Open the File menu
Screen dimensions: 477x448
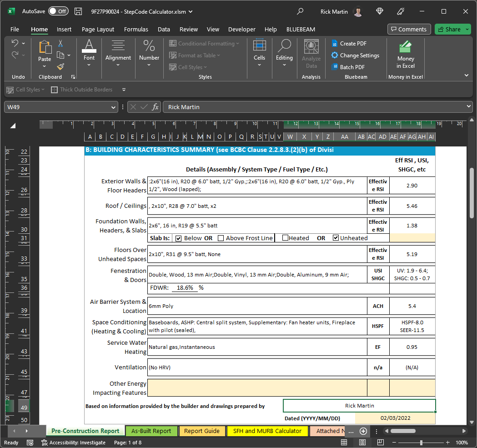point(15,29)
